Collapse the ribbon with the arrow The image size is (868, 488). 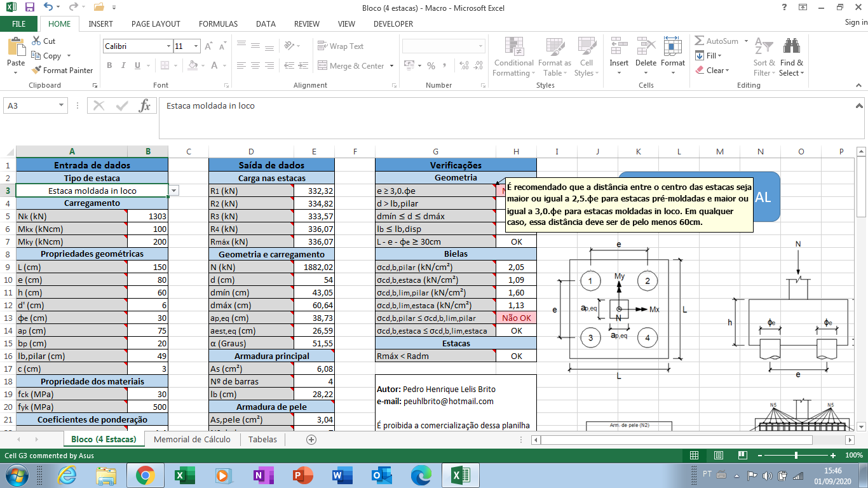859,85
